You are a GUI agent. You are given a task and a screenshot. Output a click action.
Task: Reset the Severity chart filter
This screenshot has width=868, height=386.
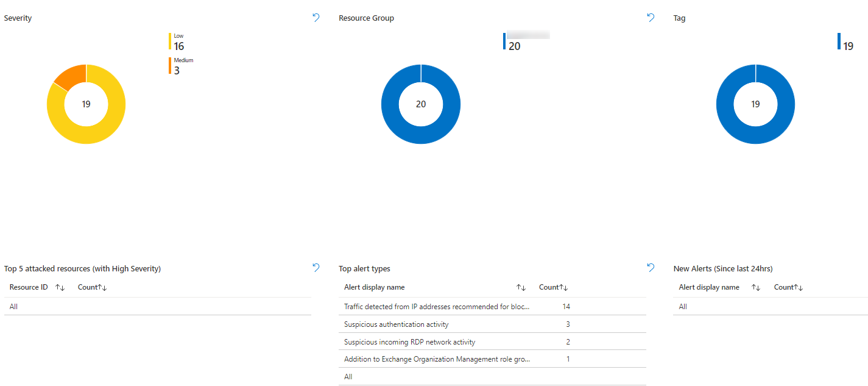(x=316, y=18)
